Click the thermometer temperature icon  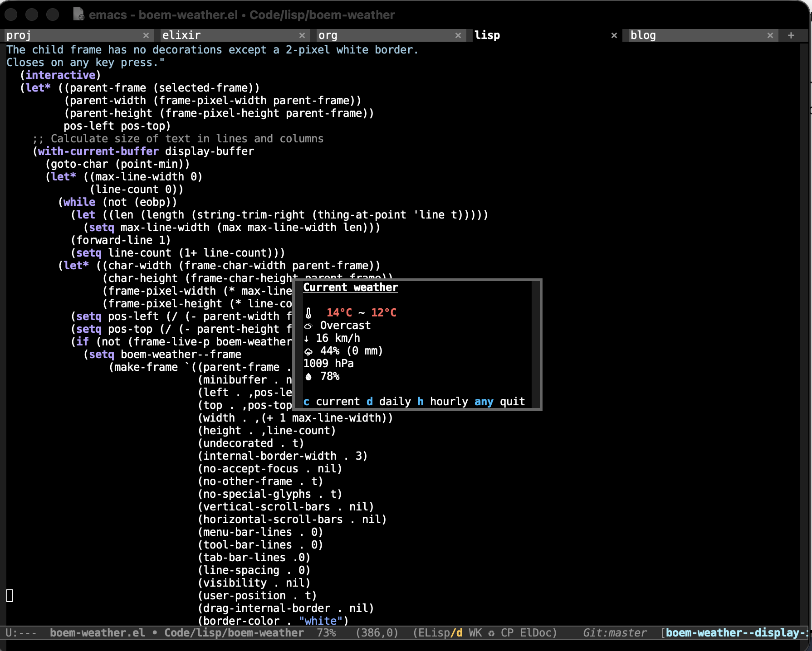click(x=308, y=313)
